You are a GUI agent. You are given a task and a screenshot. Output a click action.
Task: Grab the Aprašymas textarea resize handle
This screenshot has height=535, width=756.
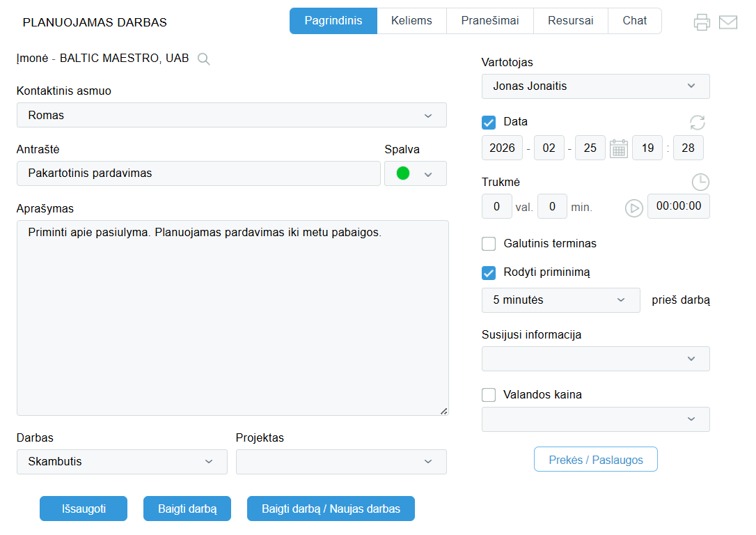click(444, 411)
